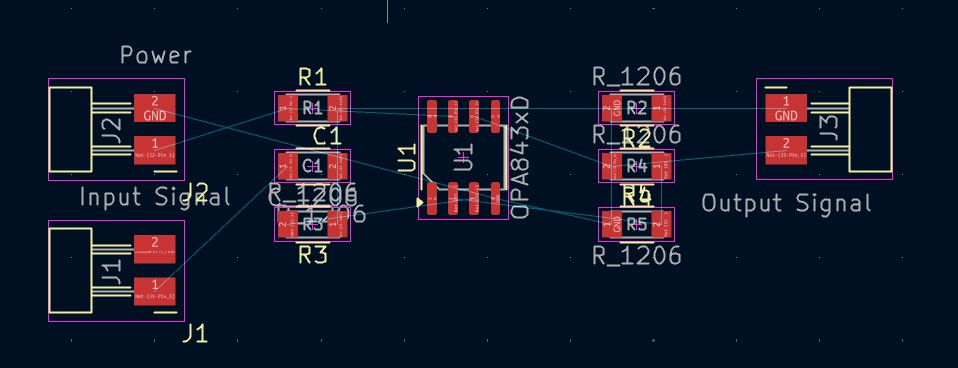Select the R3 resistor footprint

pos(313,225)
